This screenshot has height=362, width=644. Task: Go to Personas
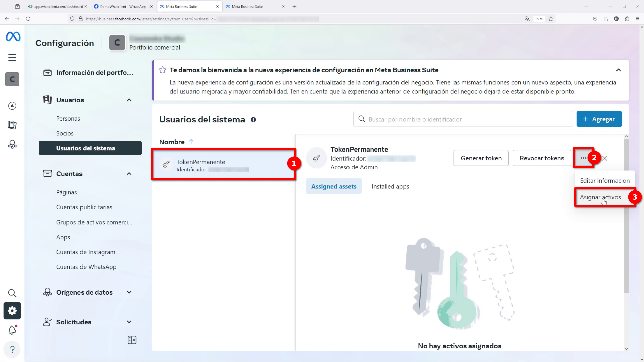tap(68, 118)
